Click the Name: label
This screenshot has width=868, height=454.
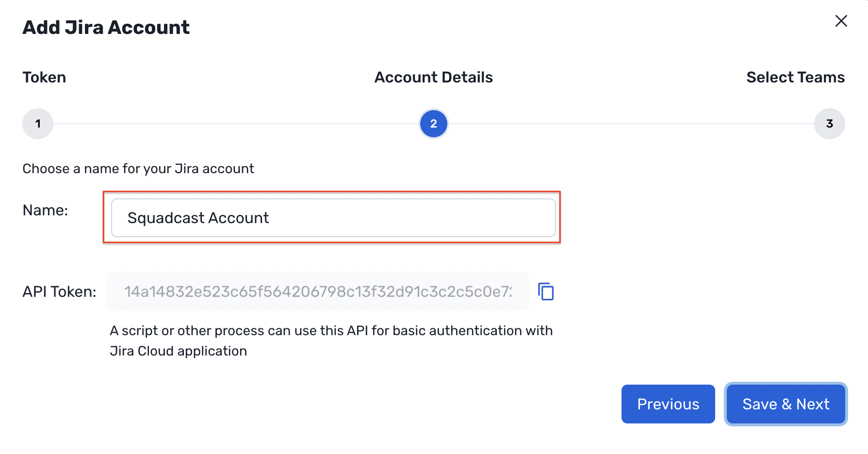(x=45, y=210)
